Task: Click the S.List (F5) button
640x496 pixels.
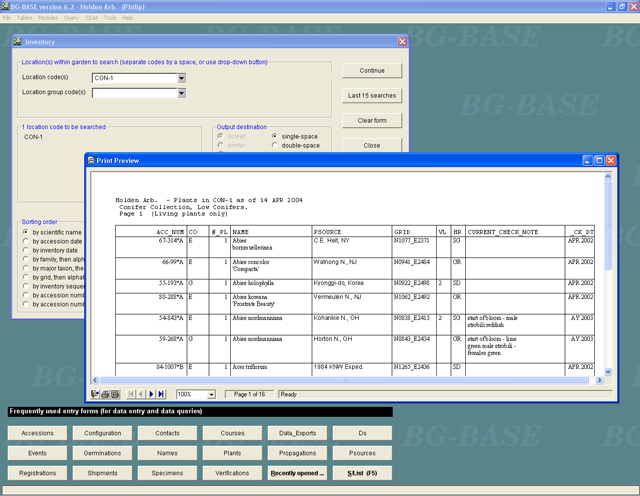Action: [x=362, y=473]
